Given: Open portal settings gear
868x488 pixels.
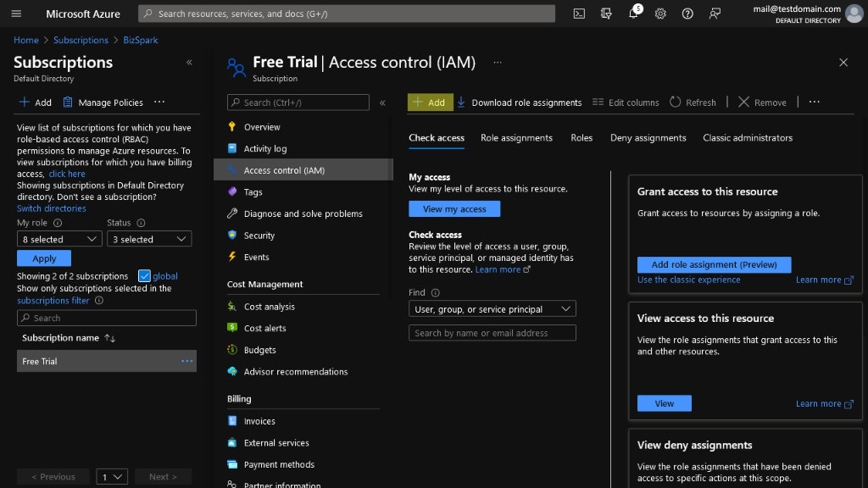Looking at the screenshot, I should (660, 14).
